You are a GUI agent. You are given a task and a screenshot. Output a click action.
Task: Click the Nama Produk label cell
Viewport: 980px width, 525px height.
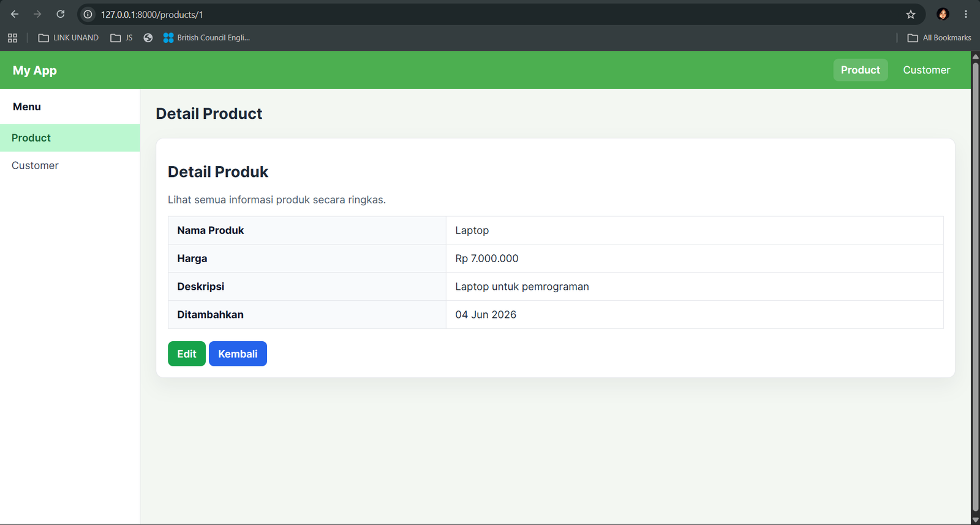pos(307,230)
